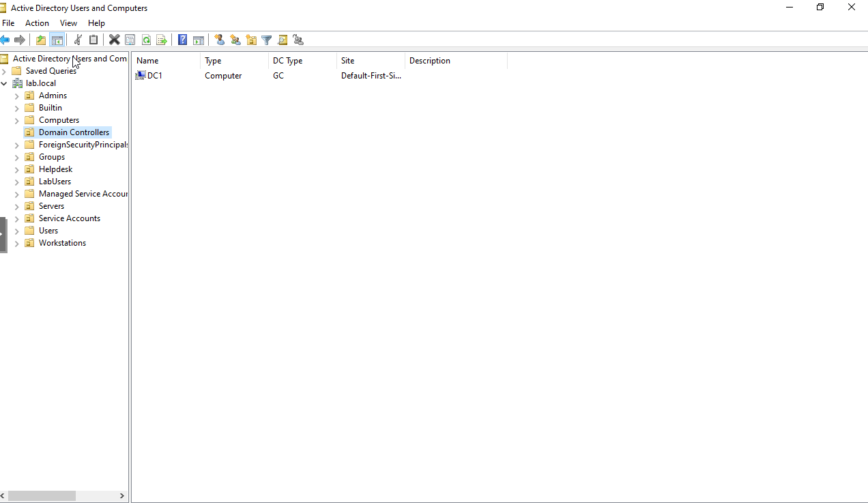
Task: Sort by the DC Type column header
Action: click(303, 61)
